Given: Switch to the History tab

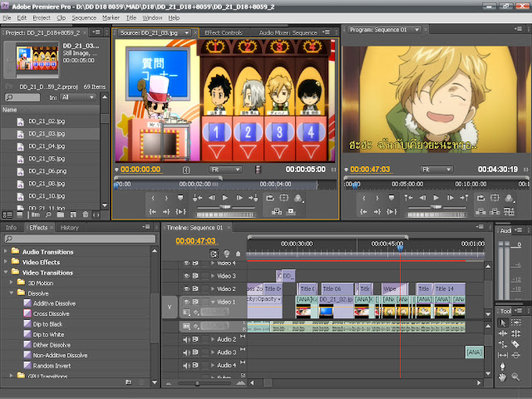Looking at the screenshot, I should pyautogui.click(x=70, y=228).
